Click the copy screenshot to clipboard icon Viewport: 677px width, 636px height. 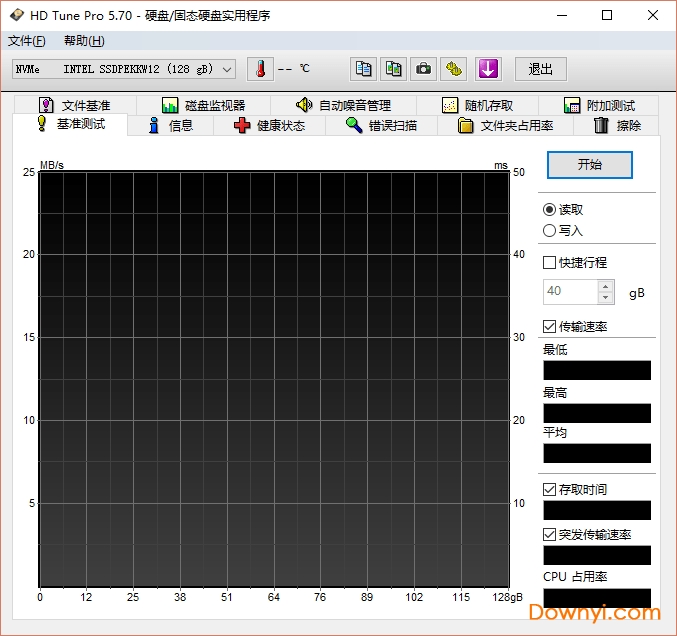[x=393, y=69]
